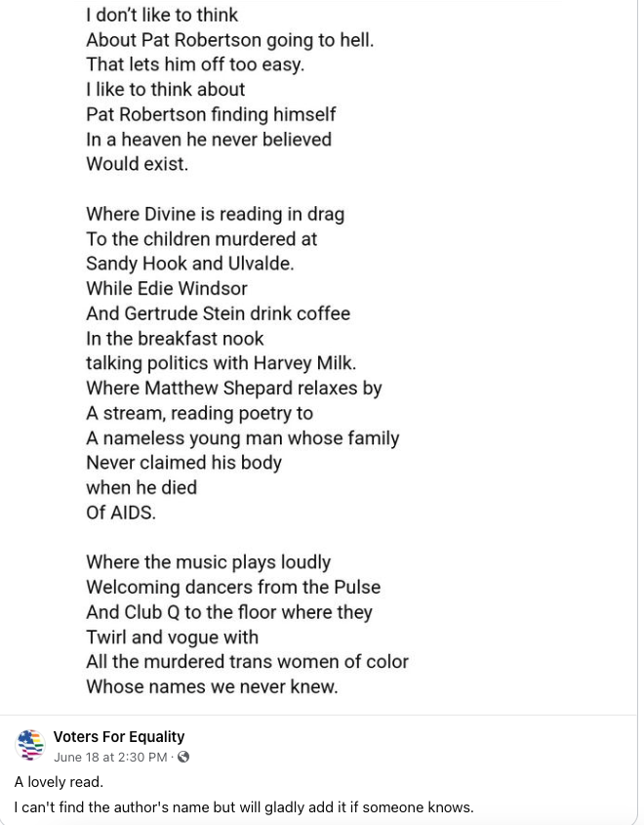
Task: Click the line 'While Edie Windsor'
Action: point(167,289)
